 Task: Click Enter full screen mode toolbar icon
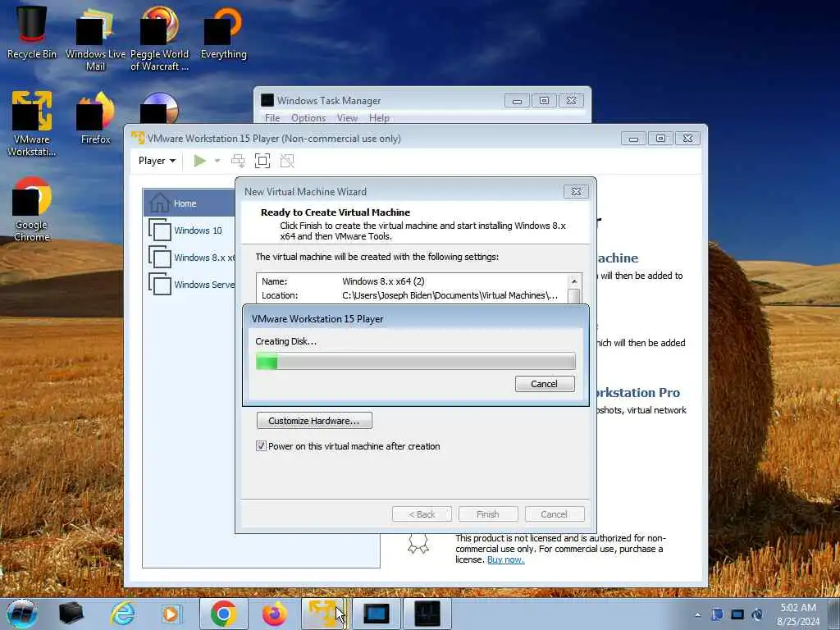coord(262,161)
